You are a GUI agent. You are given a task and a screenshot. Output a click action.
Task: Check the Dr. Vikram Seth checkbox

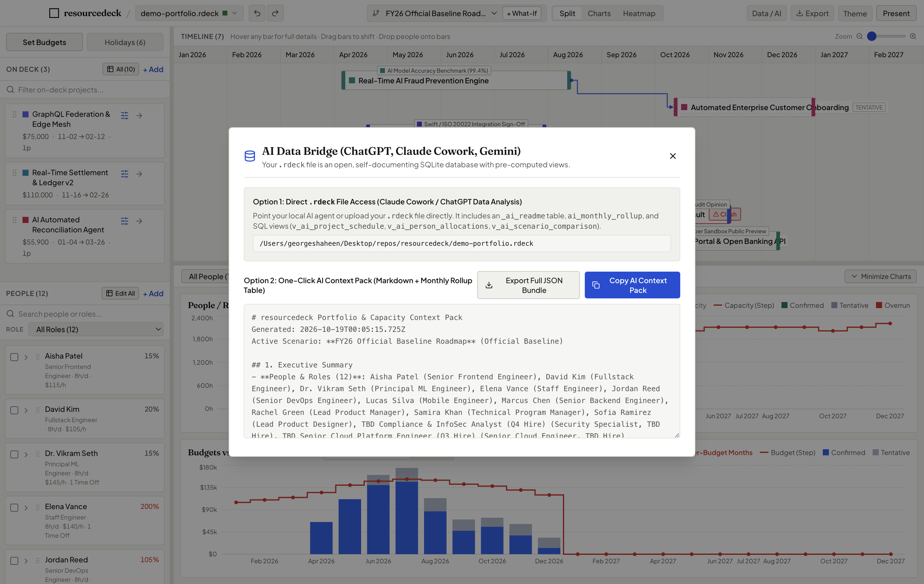14,455
